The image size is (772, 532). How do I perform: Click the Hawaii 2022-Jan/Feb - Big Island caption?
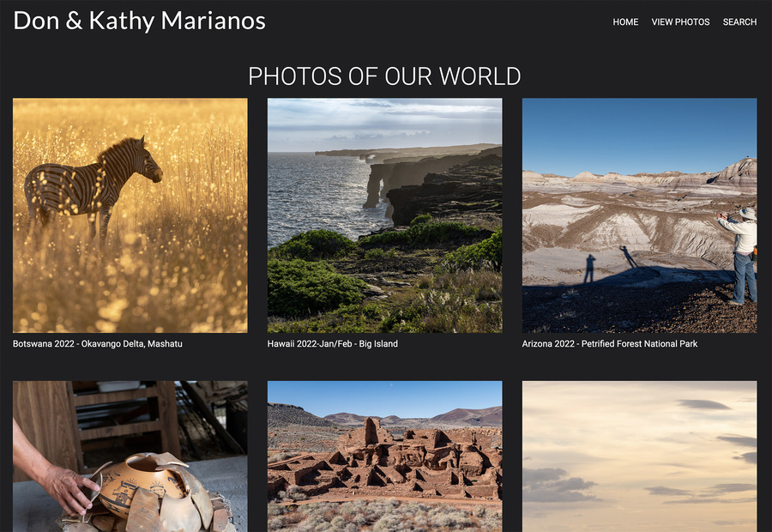[x=332, y=344]
